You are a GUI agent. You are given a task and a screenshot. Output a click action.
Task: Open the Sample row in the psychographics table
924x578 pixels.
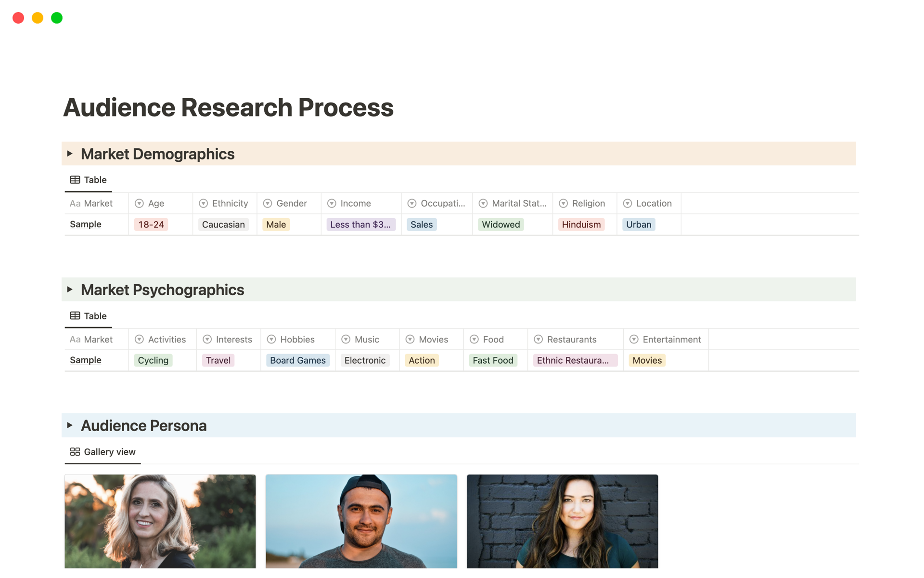[x=85, y=360]
